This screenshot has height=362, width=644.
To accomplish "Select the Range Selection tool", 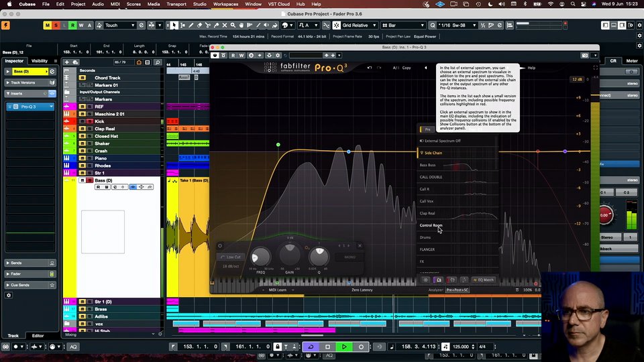I will [182, 25].
